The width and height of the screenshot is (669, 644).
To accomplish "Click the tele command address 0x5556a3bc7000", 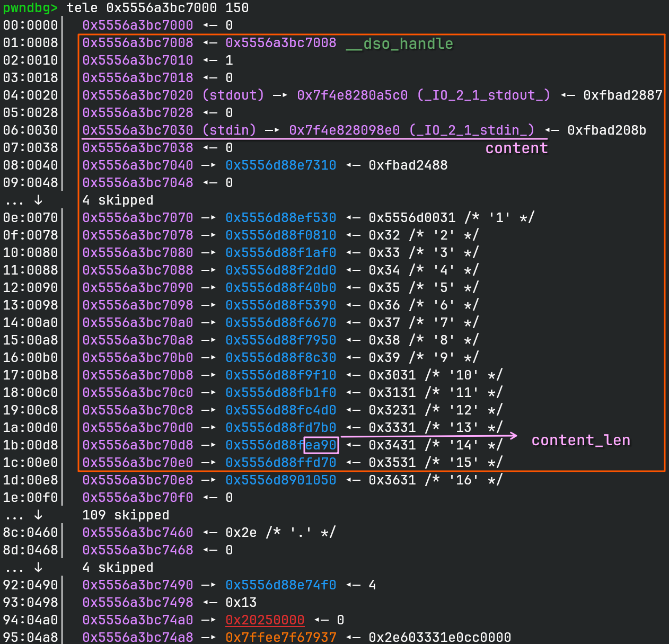I will pos(161,8).
